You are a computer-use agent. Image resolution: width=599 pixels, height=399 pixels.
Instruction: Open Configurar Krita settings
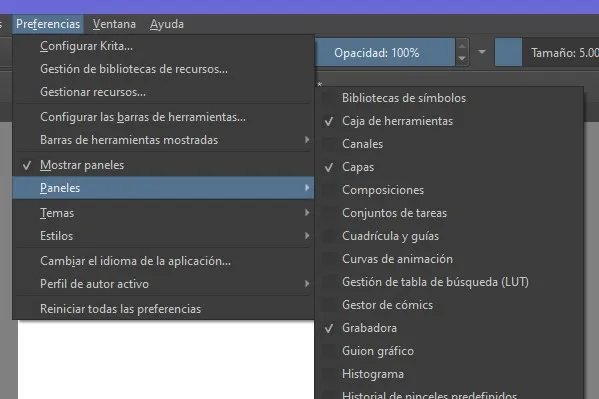[x=163, y=46]
